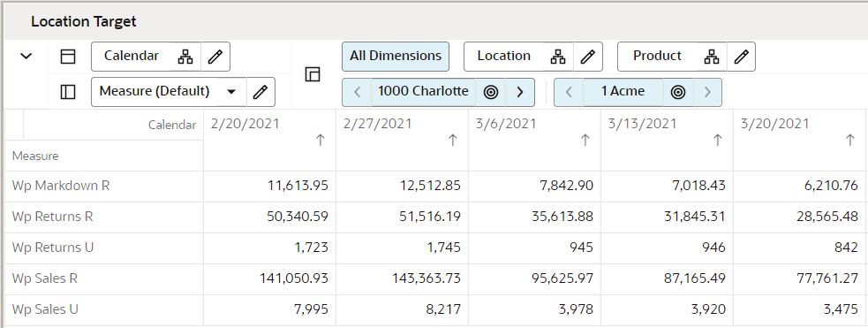Select the 3/13/2021 column header
This screenshot has height=328, width=868.
tap(667, 141)
